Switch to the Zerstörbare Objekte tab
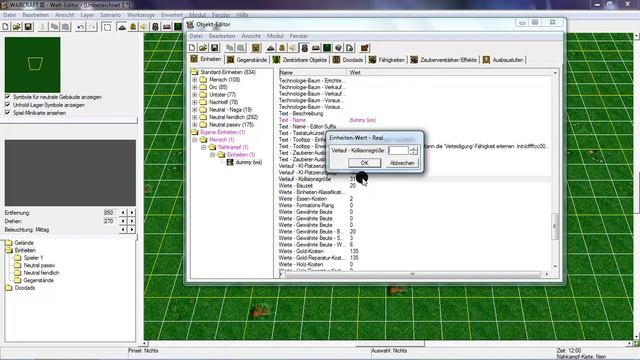 [x=300, y=60]
